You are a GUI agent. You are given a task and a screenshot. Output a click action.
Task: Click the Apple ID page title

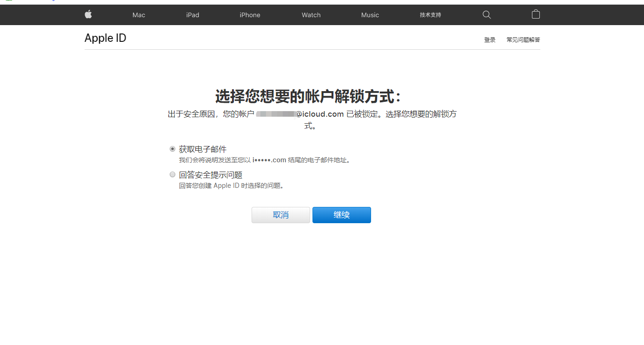[x=106, y=38]
